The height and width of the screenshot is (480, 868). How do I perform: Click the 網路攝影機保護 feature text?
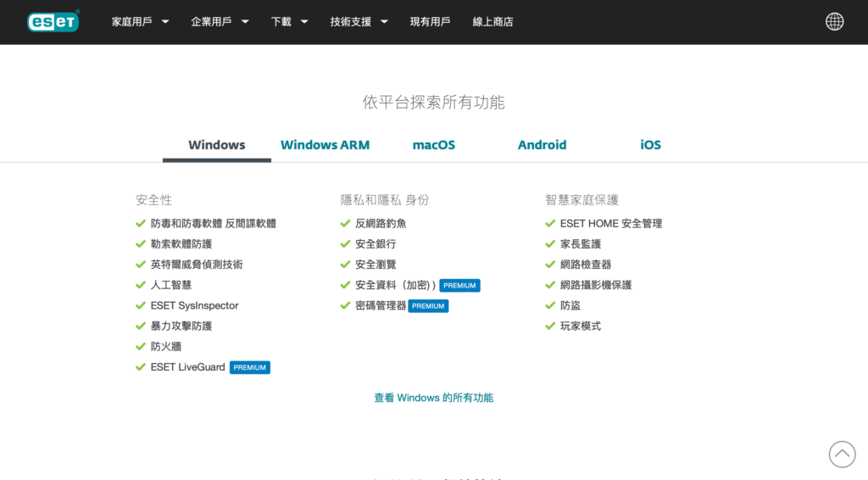click(x=596, y=285)
